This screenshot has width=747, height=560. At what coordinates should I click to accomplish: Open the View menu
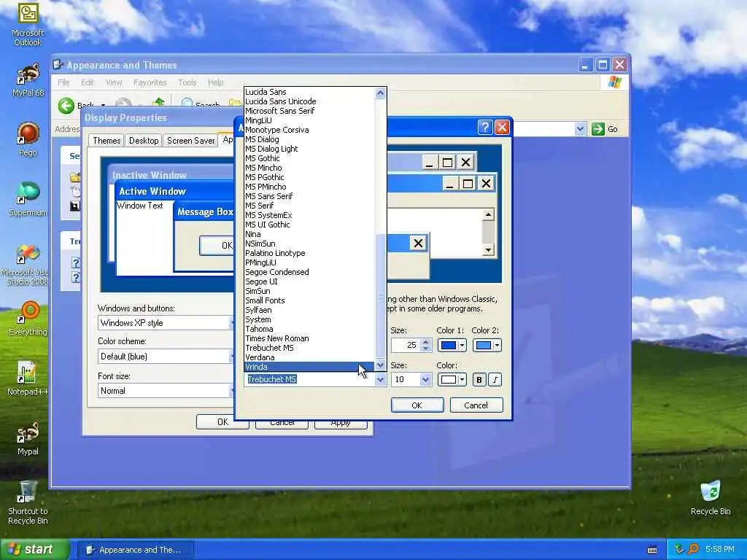pyautogui.click(x=114, y=82)
